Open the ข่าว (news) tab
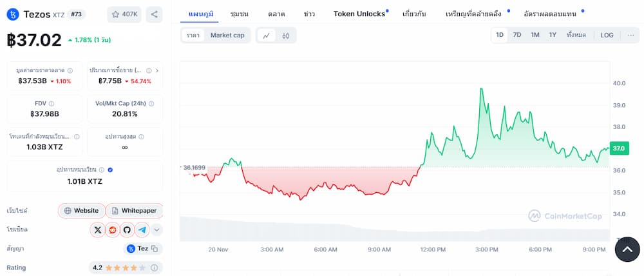This screenshot has width=644, height=276. (309, 14)
